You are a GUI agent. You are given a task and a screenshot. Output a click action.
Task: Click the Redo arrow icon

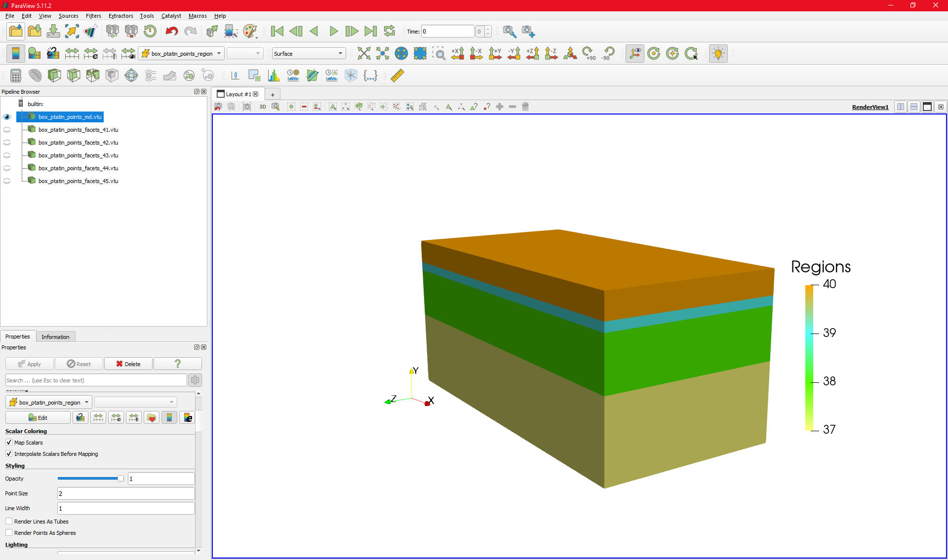click(191, 31)
